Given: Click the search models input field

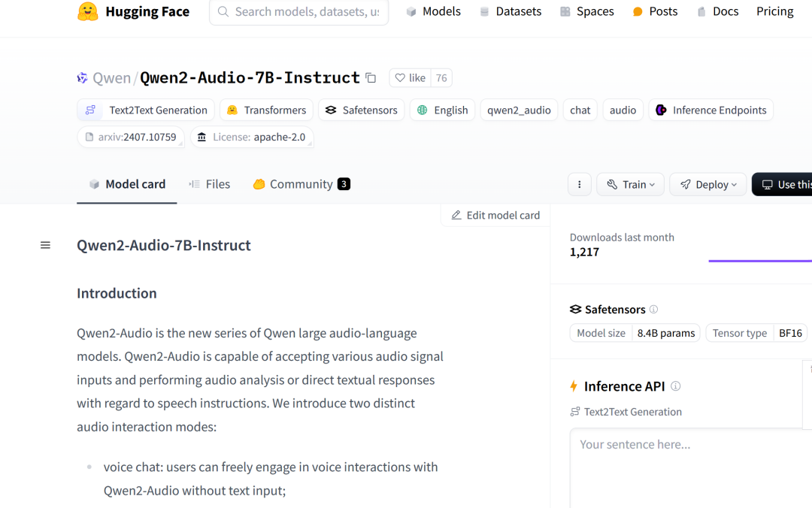Looking at the screenshot, I should point(299,12).
